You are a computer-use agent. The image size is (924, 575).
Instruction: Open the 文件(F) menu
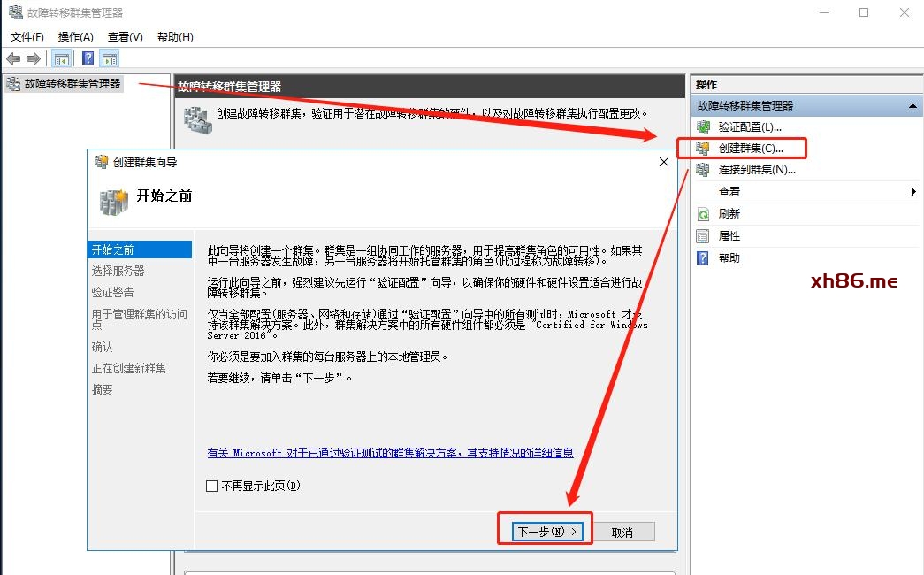[27, 36]
